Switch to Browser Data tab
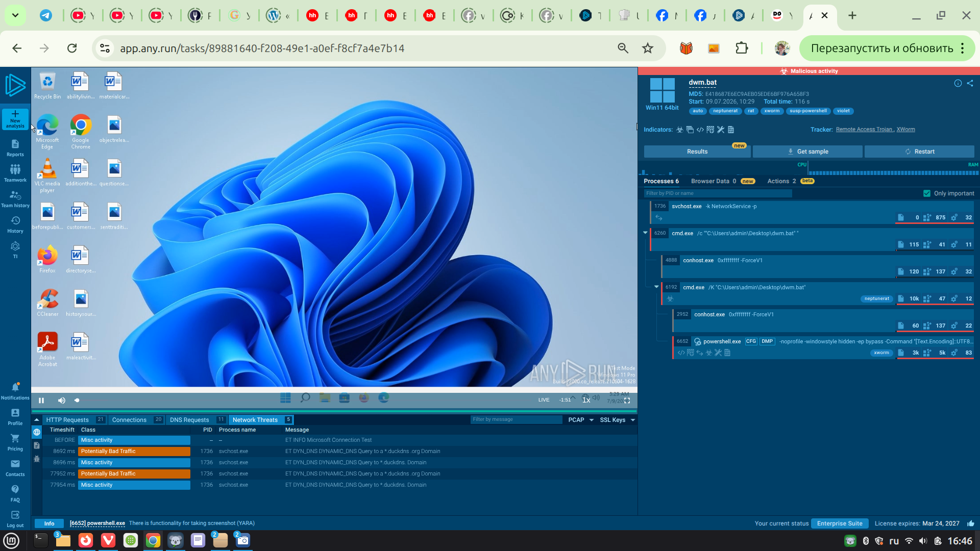 [723, 181]
